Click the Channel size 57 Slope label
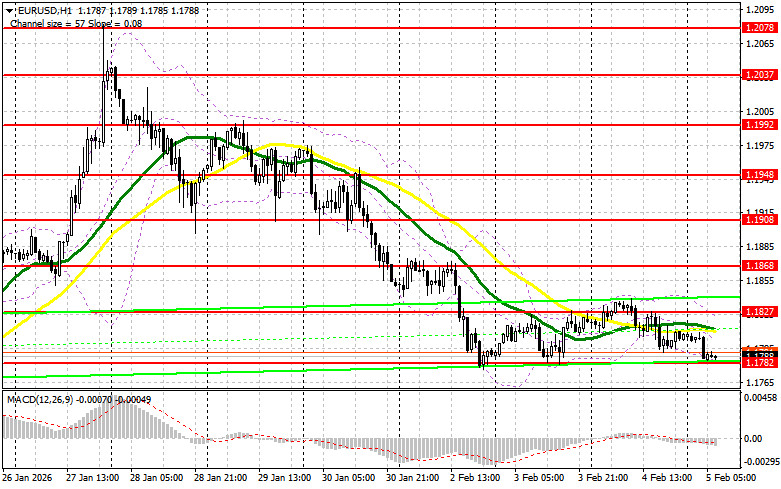The height and width of the screenshot is (489, 781). coord(76,23)
